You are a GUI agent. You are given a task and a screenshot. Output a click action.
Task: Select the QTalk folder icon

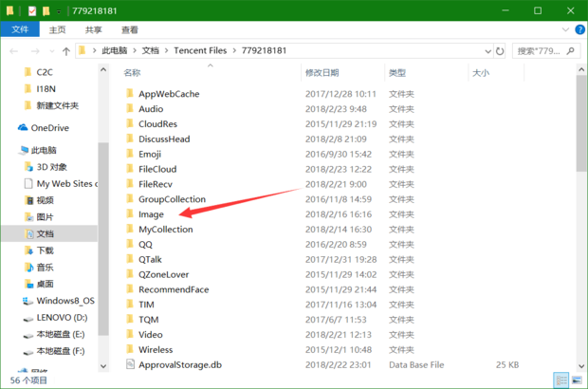pos(130,259)
